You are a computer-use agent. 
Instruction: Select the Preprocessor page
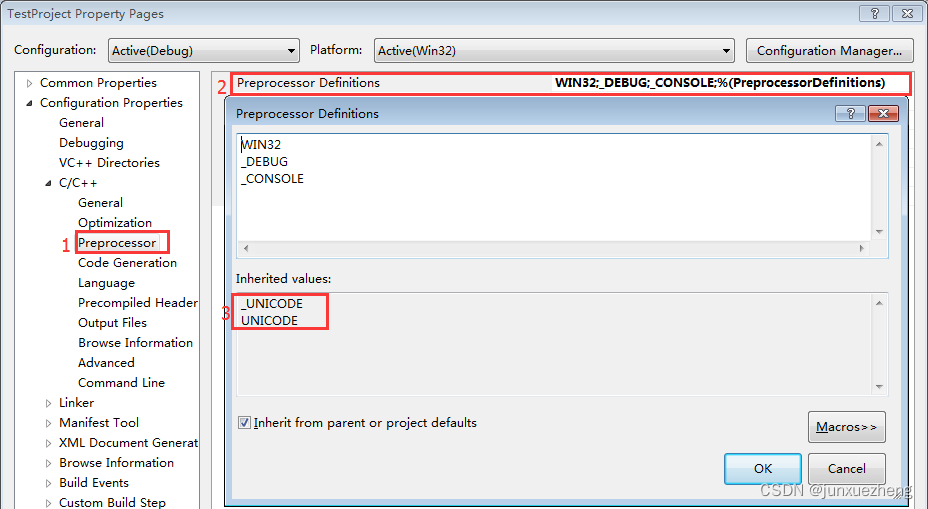coord(117,243)
